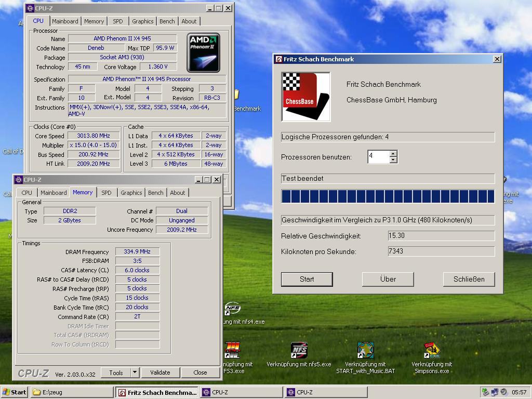Click the Tools button in CPU-Z
The height and width of the screenshot is (399, 532).
(116, 373)
